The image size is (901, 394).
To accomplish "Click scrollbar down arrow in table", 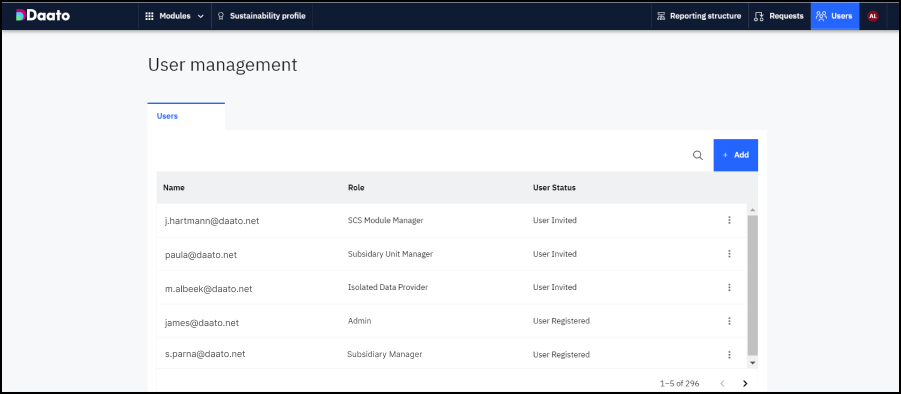I will point(753,363).
